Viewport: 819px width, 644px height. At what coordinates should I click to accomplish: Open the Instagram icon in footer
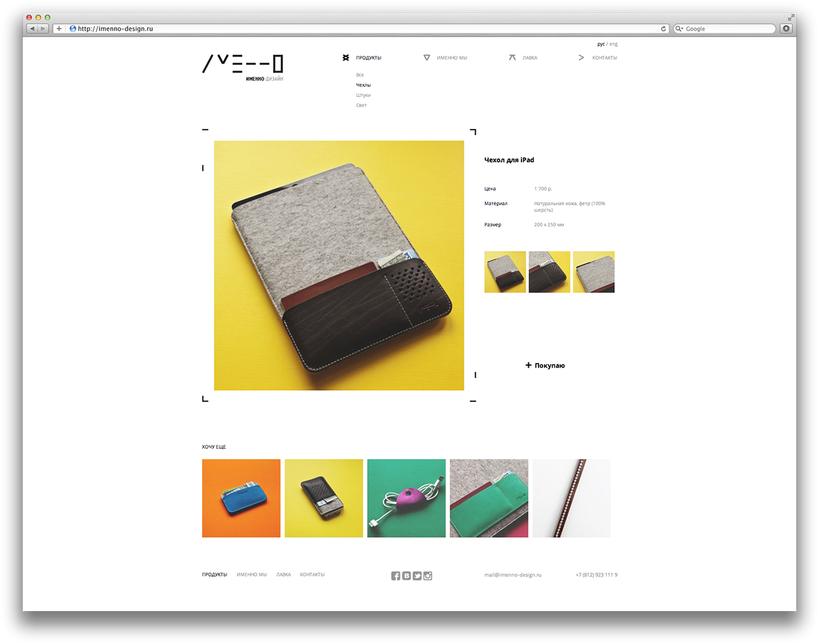coord(428,576)
